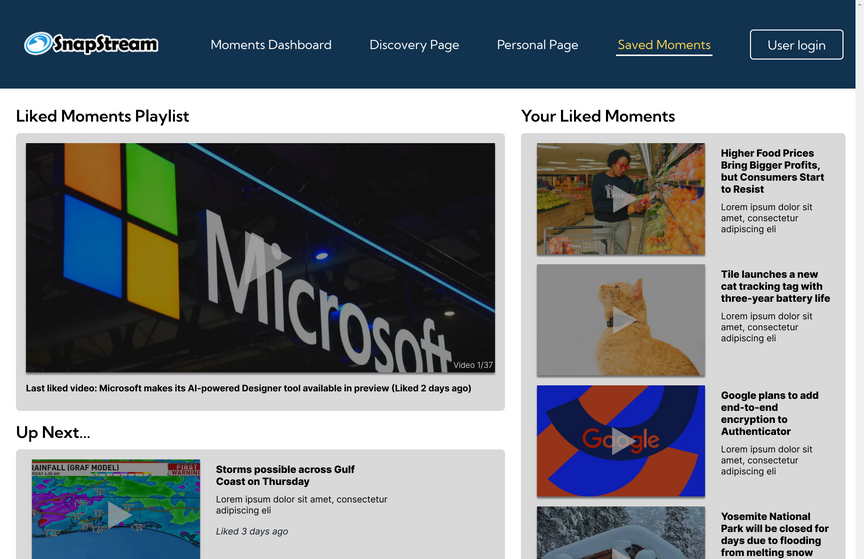Go to the Discovery Page
The height and width of the screenshot is (559, 864).
414,45
